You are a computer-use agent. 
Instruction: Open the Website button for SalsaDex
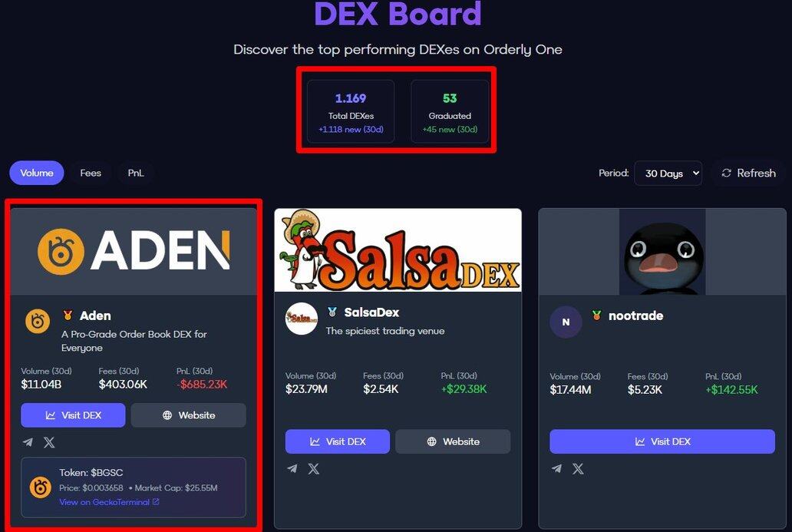point(453,441)
